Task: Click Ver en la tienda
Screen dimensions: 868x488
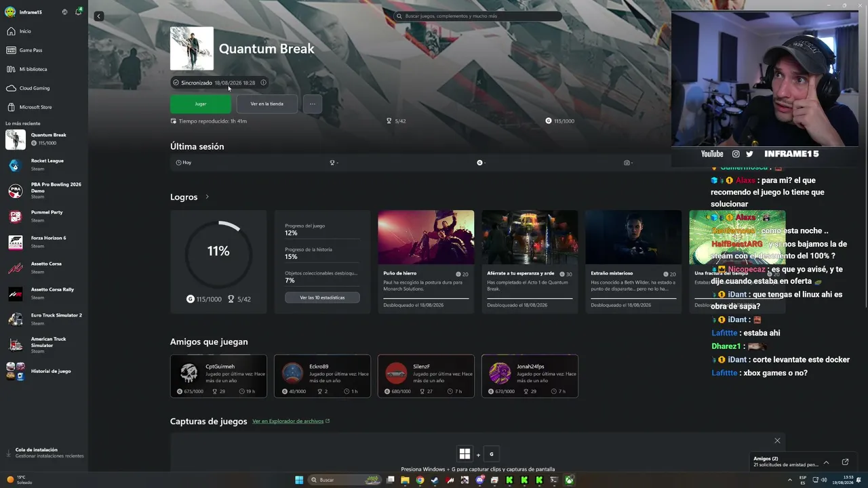Action: (267, 104)
